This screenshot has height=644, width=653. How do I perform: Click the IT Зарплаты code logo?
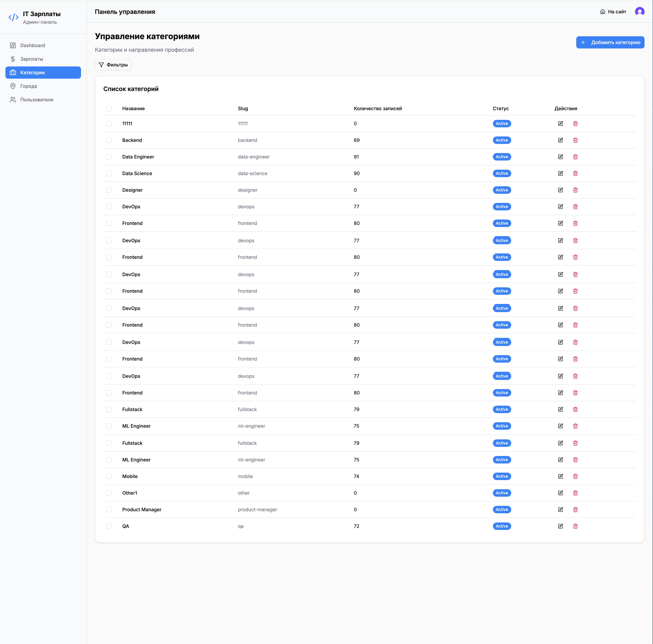pos(14,17)
